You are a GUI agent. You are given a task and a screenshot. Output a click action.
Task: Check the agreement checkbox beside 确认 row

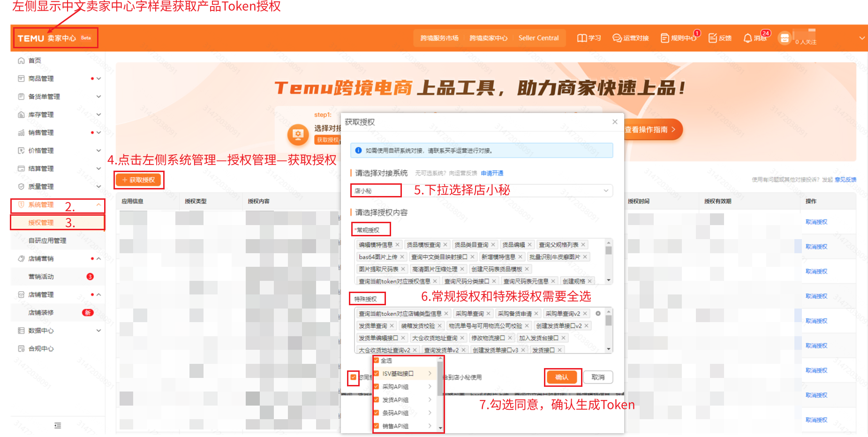pyautogui.click(x=353, y=377)
